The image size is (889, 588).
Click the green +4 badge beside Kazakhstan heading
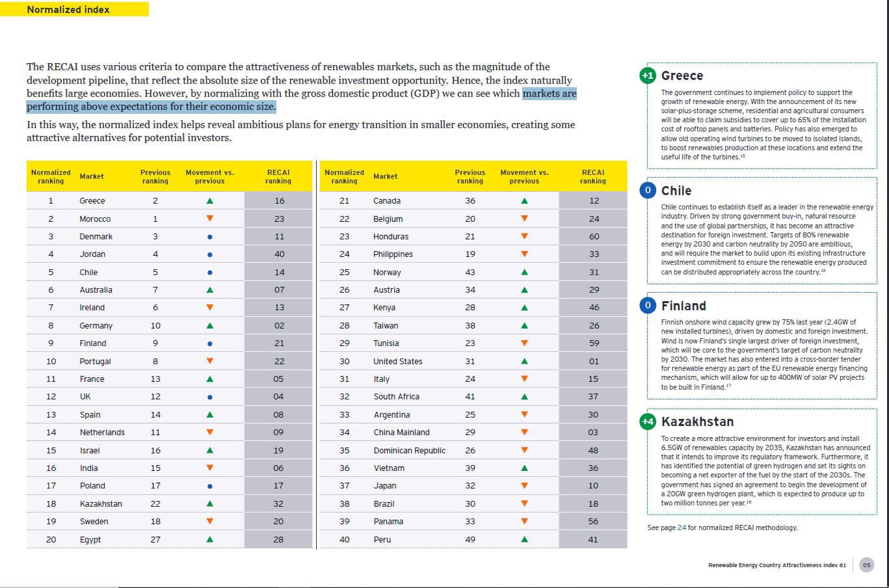[648, 421]
